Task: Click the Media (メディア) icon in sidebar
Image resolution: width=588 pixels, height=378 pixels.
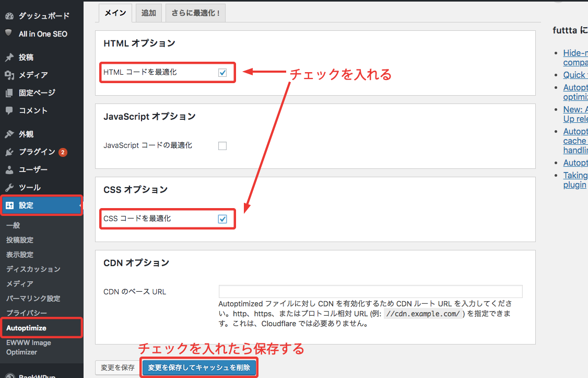Action: click(9, 75)
